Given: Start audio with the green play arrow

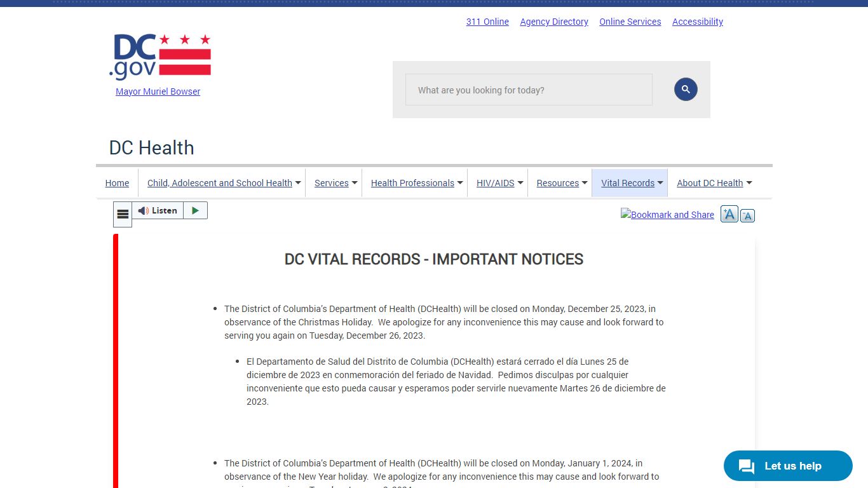Looking at the screenshot, I should click(196, 210).
